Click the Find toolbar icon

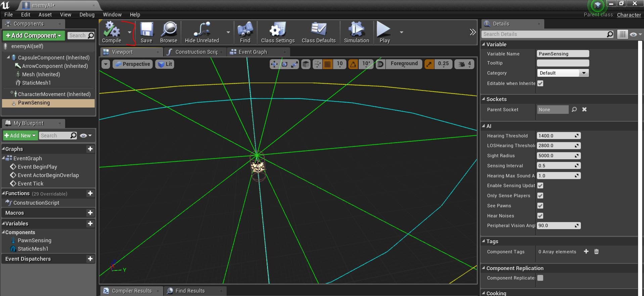(x=245, y=32)
